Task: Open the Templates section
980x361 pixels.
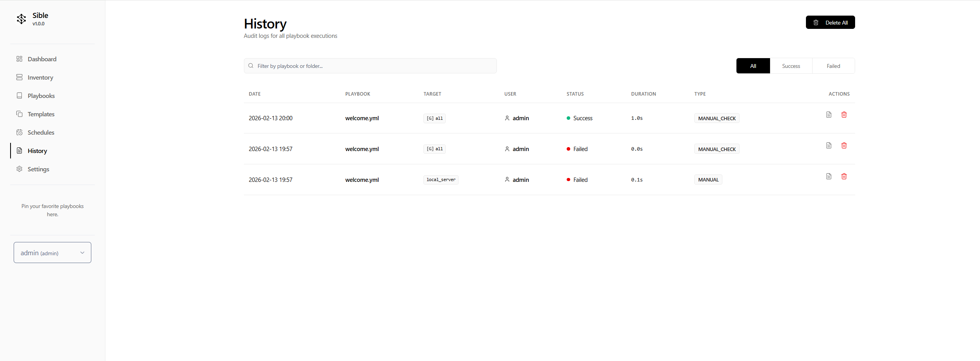Action: 41,114
